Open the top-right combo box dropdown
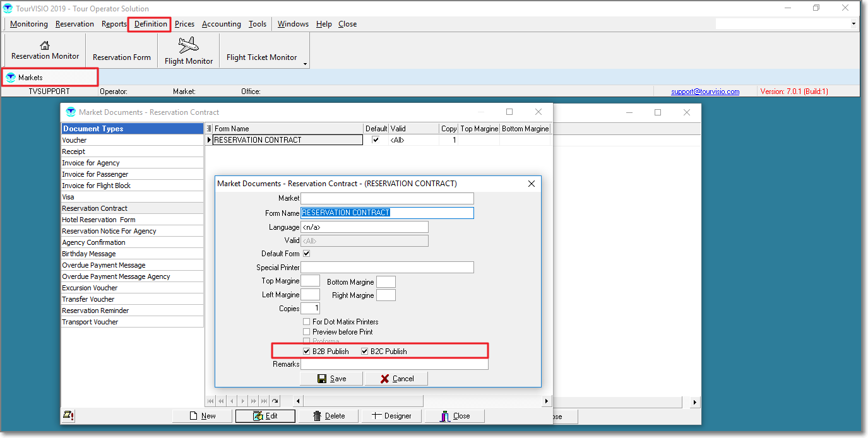This screenshot has height=438, width=868. tap(853, 24)
